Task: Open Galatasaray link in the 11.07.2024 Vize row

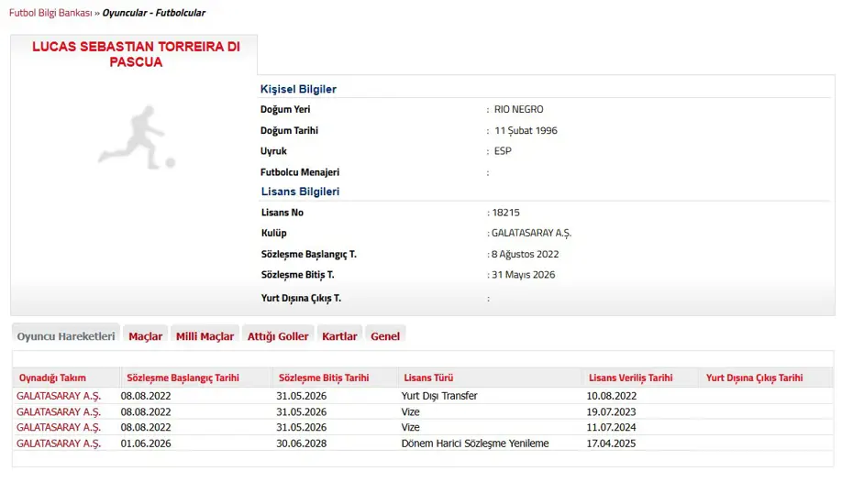Action: coord(59,427)
